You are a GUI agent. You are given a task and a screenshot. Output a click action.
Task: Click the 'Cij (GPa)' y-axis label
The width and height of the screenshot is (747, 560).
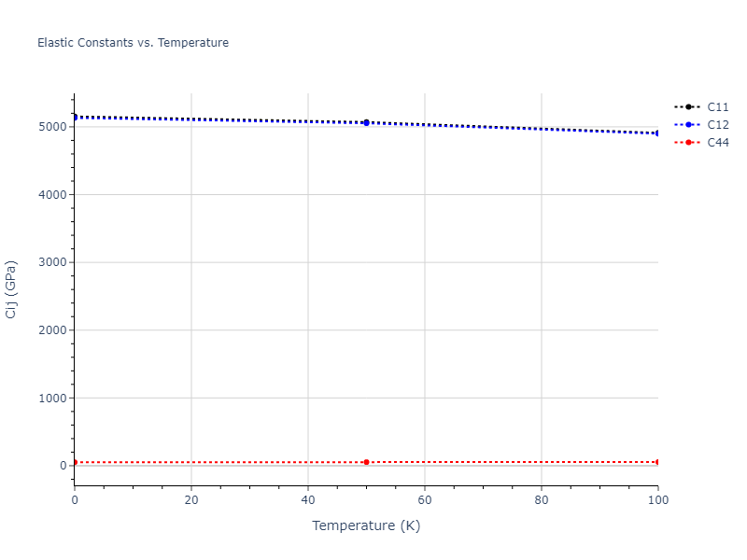tap(11, 289)
